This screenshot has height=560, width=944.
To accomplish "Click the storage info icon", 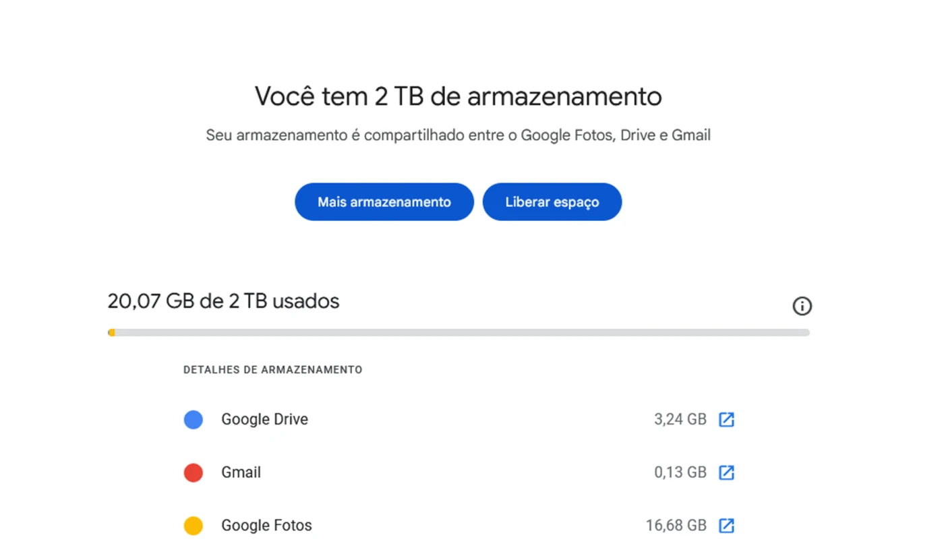I will click(x=802, y=306).
